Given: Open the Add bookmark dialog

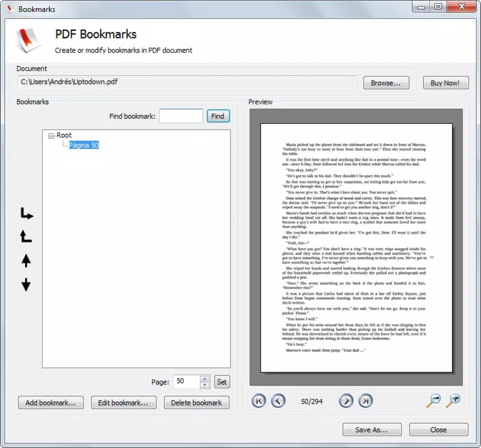Looking at the screenshot, I should coord(50,403).
